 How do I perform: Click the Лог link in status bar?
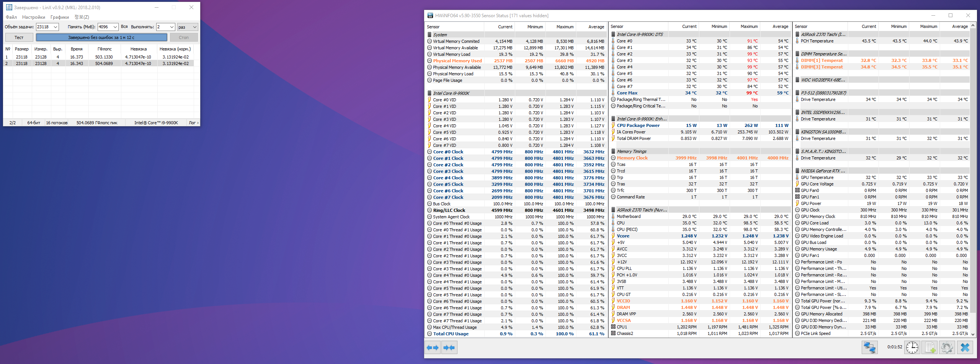pyautogui.click(x=193, y=123)
